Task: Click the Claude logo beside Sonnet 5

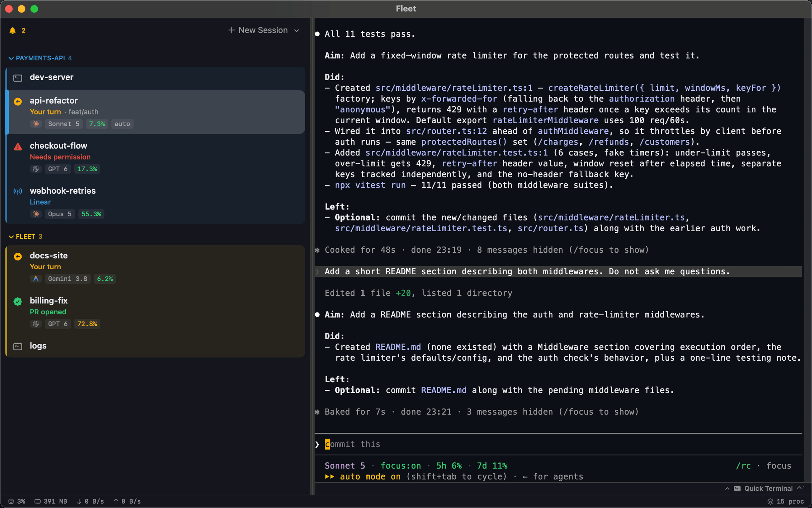Action: click(36, 124)
